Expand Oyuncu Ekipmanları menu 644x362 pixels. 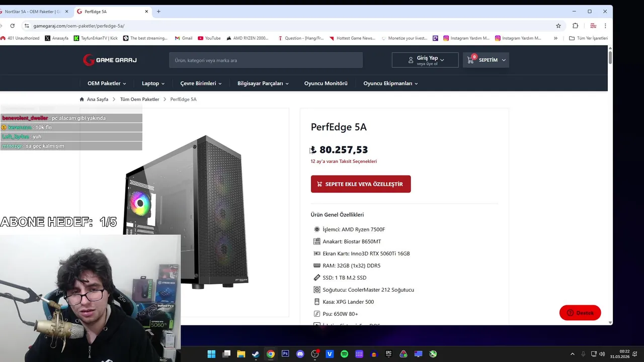(390, 83)
